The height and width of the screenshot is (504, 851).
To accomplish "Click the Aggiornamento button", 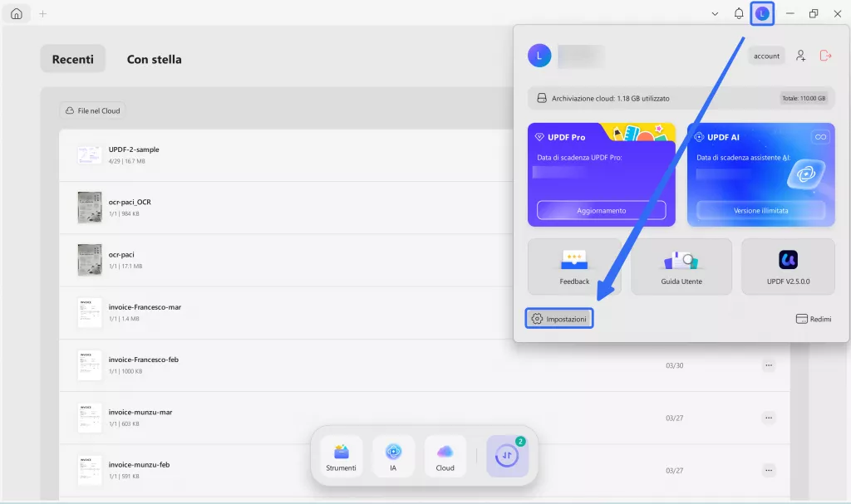I will (x=602, y=211).
